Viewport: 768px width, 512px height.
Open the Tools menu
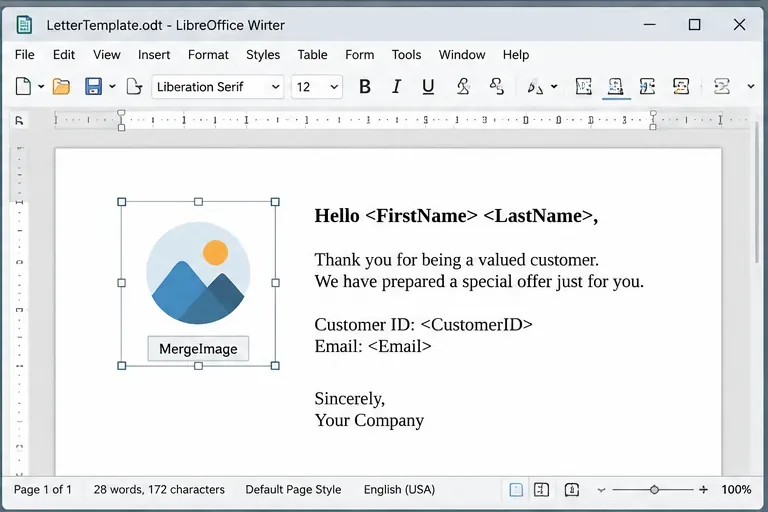406,54
